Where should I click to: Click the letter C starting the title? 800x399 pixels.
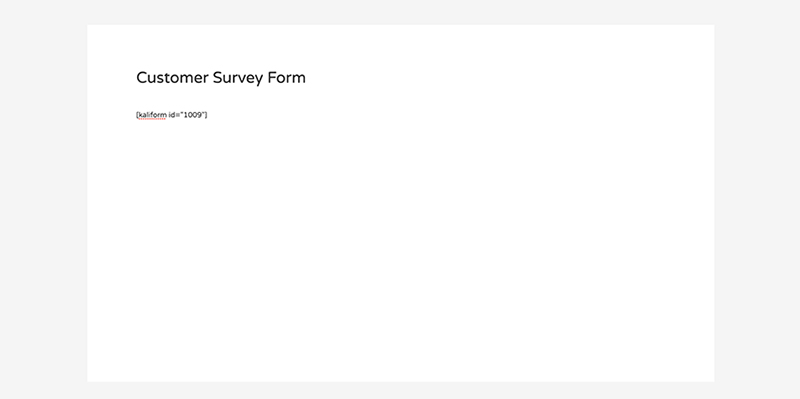pos(143,78)
